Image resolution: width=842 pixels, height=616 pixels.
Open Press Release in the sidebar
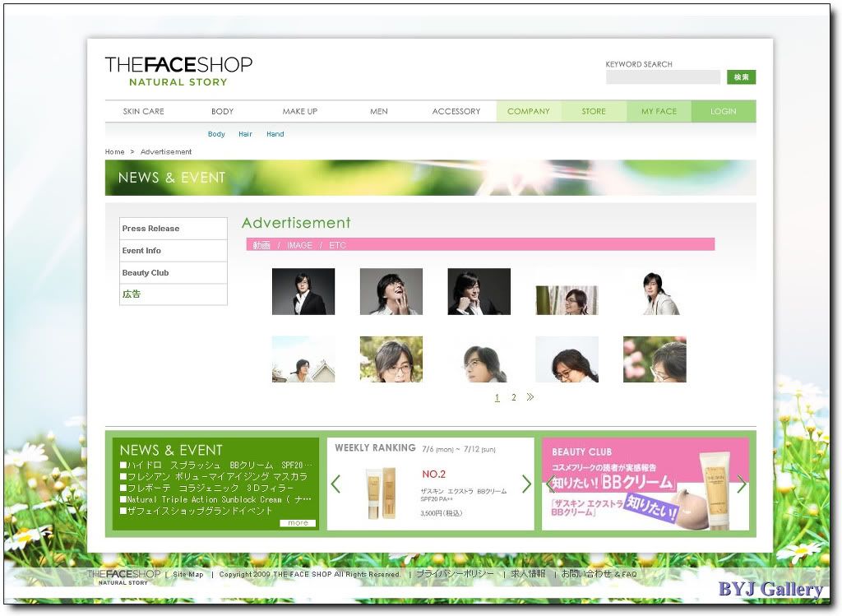coord(173,229)
